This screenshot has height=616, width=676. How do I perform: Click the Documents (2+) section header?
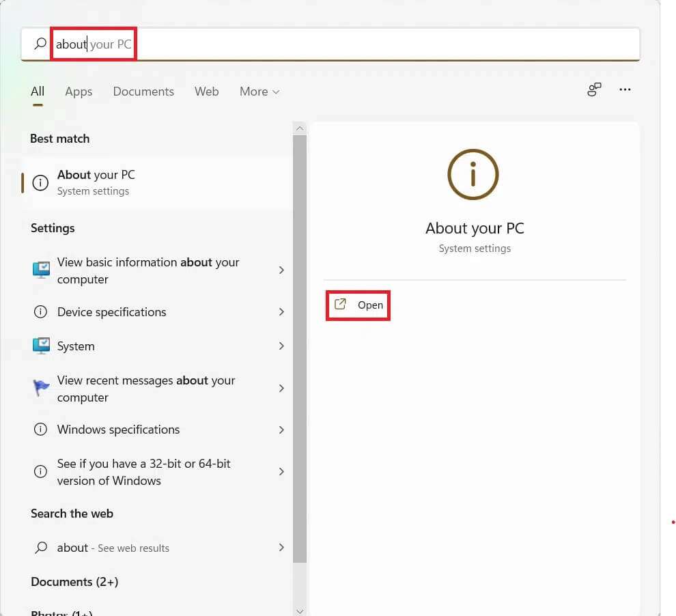point(74,582)
